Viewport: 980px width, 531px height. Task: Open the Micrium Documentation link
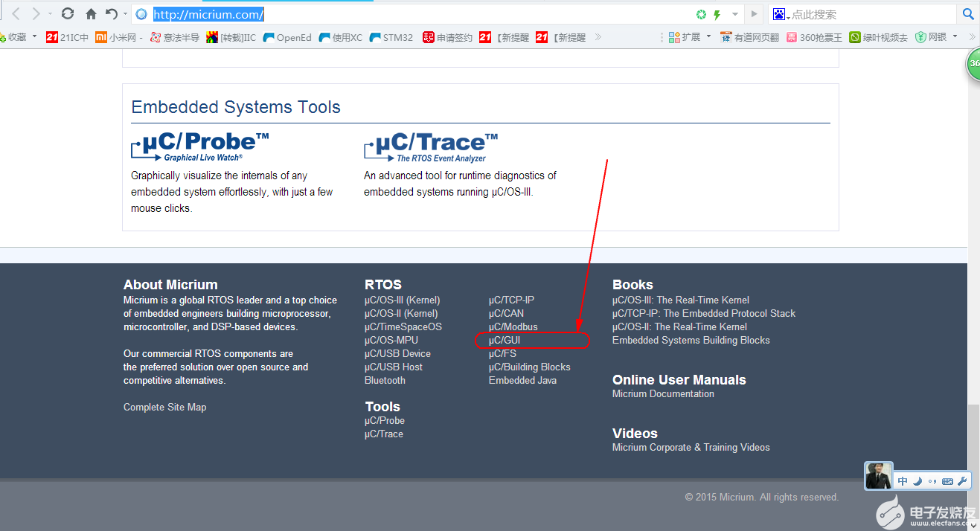click(663, 394)
